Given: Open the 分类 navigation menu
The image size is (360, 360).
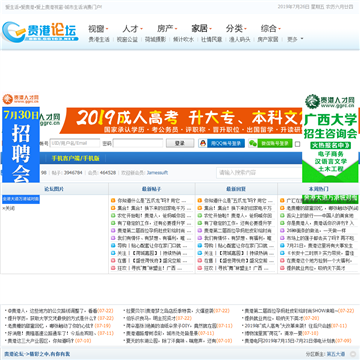Looking at the screenshot, I should pos(236,29).
